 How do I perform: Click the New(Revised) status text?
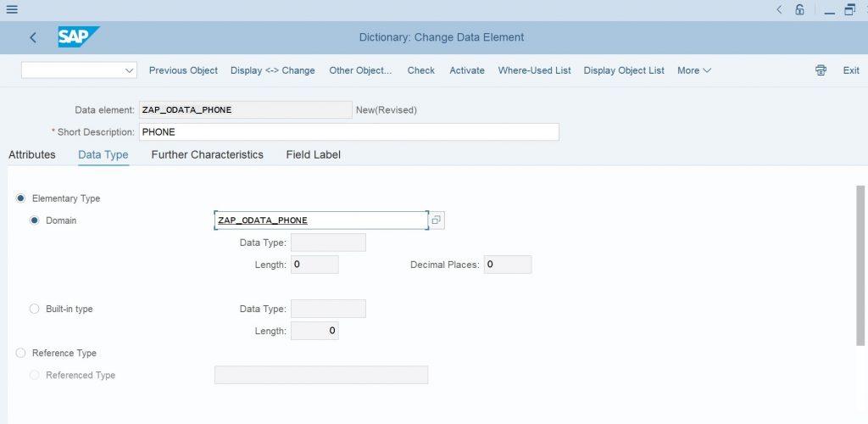(387, 110)
